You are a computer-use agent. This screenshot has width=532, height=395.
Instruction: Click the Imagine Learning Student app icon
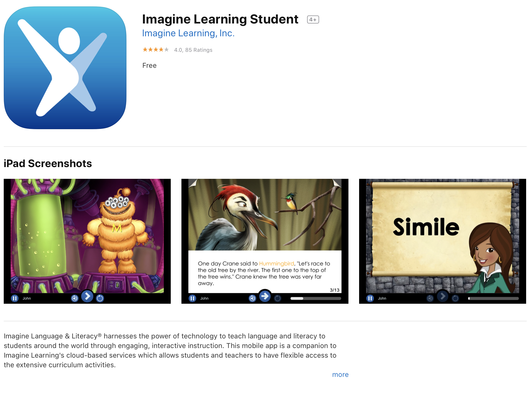click(x=65, y=68)
